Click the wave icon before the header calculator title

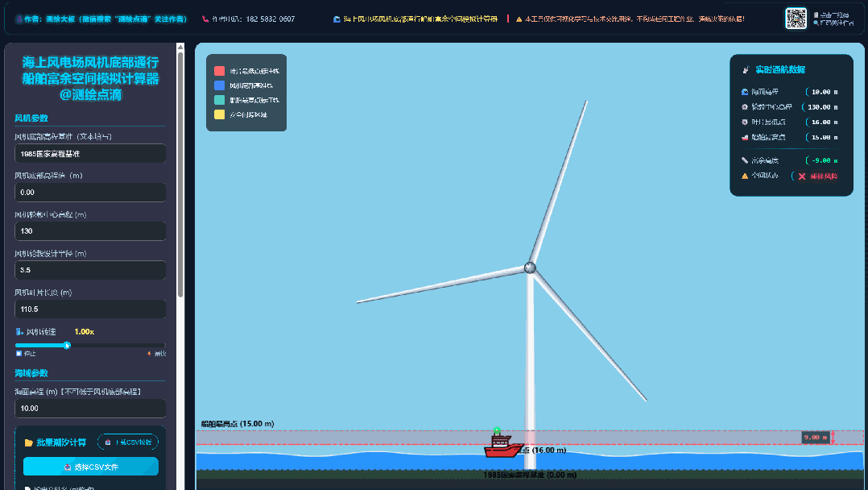point(337,19)
